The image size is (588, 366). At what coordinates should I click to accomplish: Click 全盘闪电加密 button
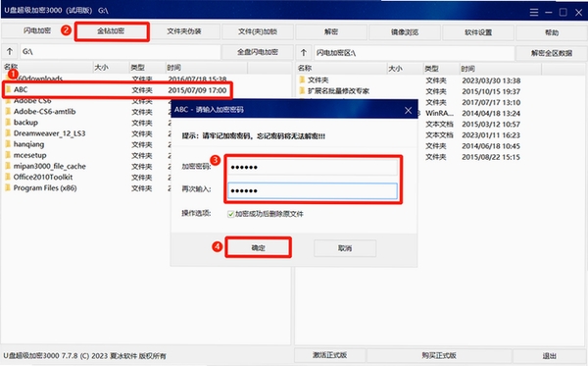click(x=258, y=52)
